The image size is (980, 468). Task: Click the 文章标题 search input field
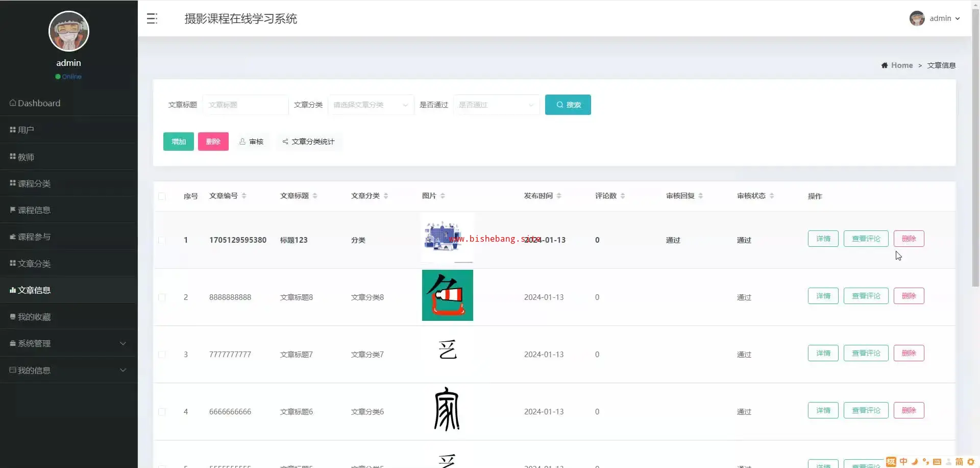pyautogui.click(x=246, y=105)
